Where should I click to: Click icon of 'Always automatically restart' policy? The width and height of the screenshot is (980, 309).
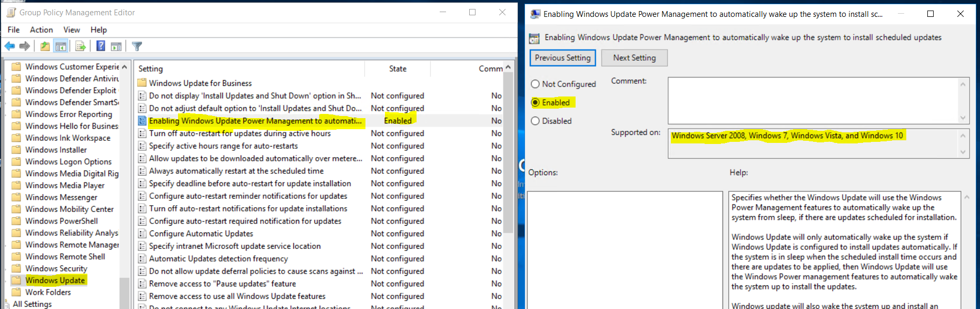[142, 171]
